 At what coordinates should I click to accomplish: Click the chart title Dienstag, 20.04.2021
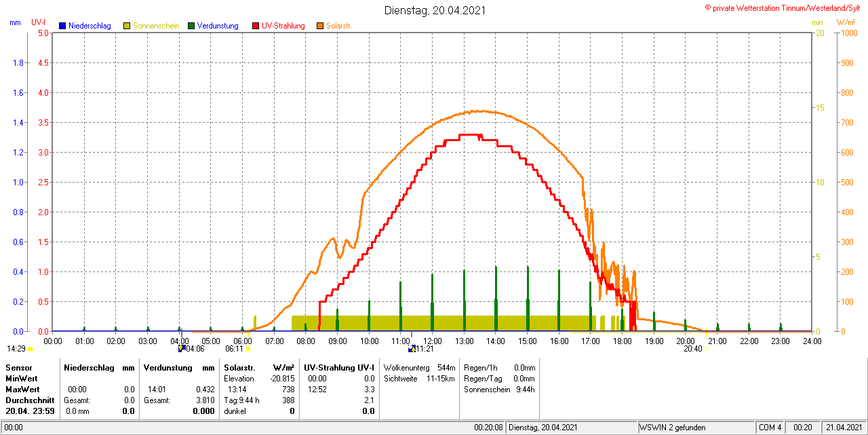point(435,10)
